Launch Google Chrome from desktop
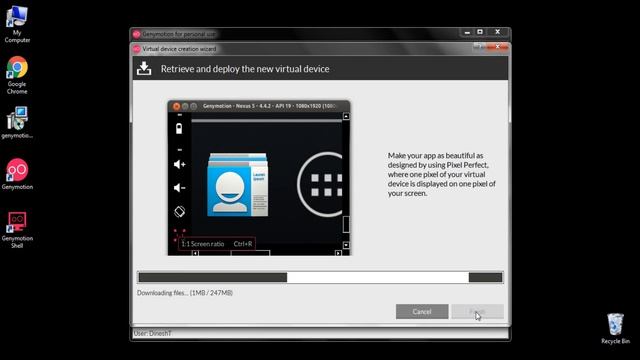The image size is (640, 360). pyautogui.click(x=17, y=76)
